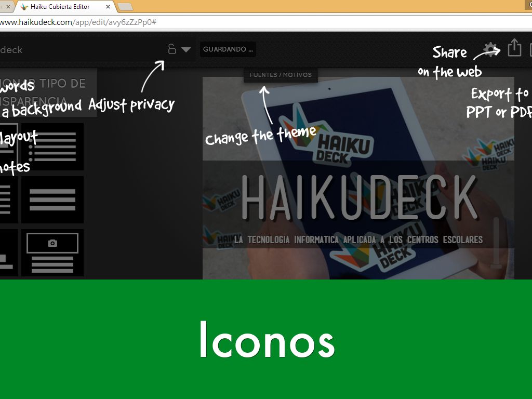Select the HAIKUDECK slide title text

coord(358,198)
